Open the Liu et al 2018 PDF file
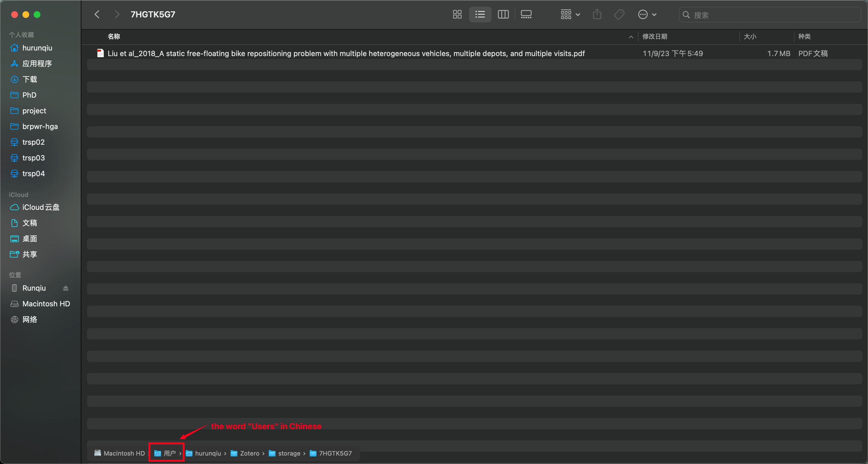This screenshot has width=868, height=464. (346, 54)
